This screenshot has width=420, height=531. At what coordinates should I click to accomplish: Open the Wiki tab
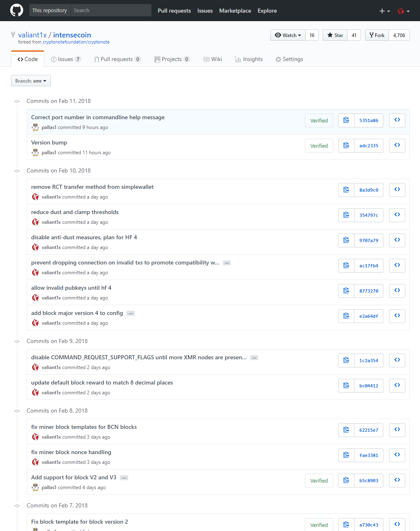pyautogui.click(x=213, y=59)
